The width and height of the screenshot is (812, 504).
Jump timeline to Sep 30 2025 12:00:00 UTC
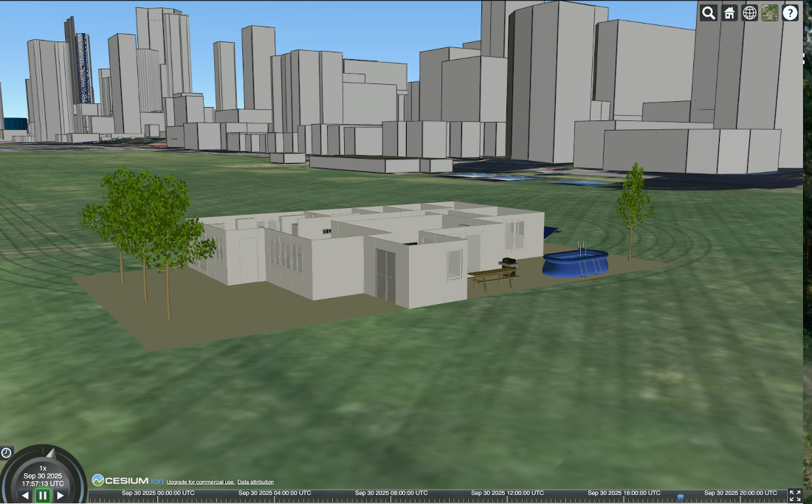tap(508, 493)
